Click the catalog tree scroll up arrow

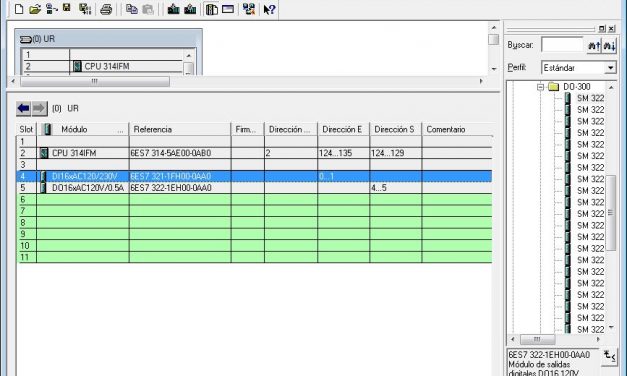(x=611, y=87)
